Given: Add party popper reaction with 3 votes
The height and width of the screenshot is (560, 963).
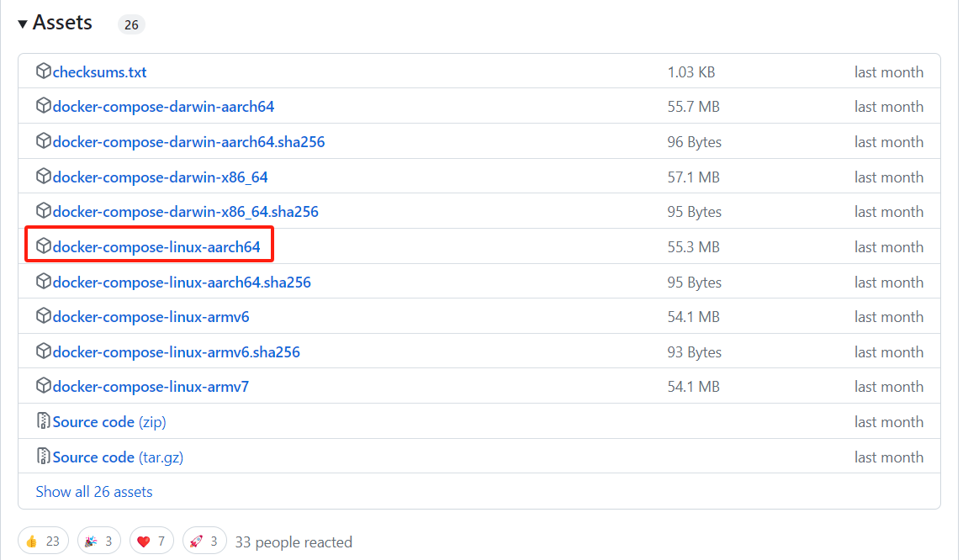Looking at the screenshot, I should click(x=99, y=541).
